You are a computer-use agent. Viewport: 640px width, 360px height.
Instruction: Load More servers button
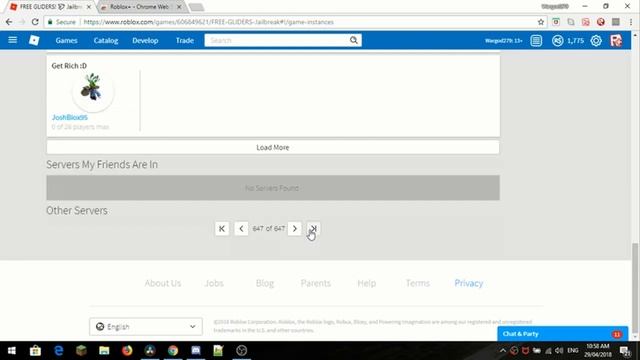click(x=273, y=147)
